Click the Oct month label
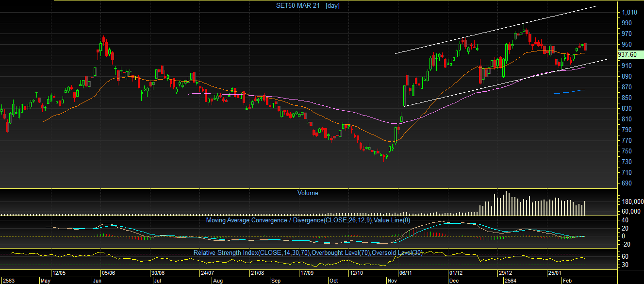 tap(333, 281)
